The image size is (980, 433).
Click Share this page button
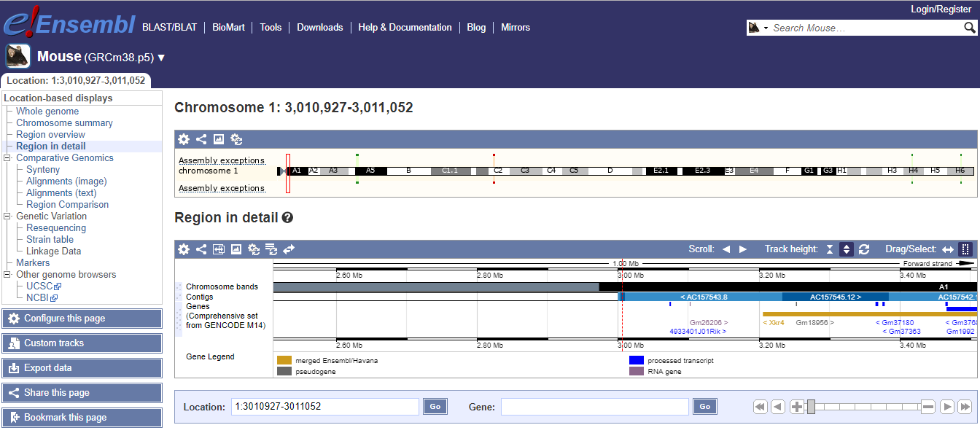82,393
